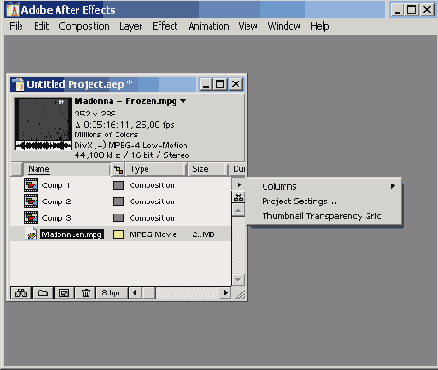
Task: Click the horizontal scrollbar left arrow
Action: tap(135, 293)
